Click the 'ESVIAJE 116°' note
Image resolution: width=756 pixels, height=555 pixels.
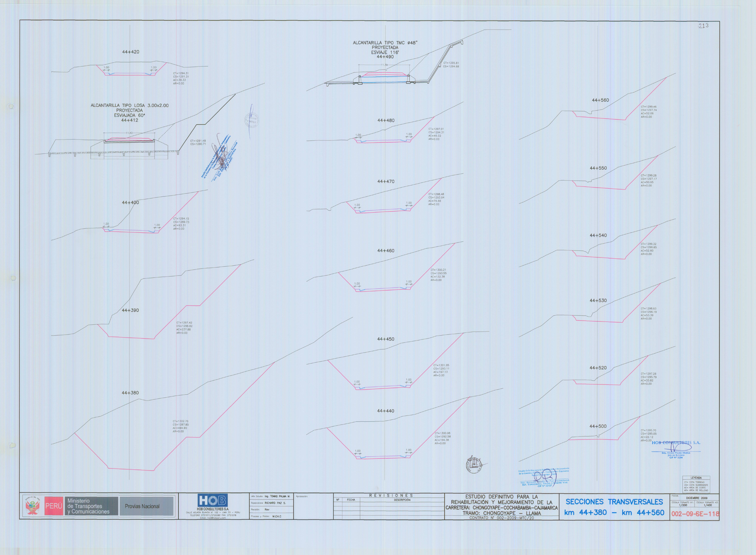(x=385, y=52)
